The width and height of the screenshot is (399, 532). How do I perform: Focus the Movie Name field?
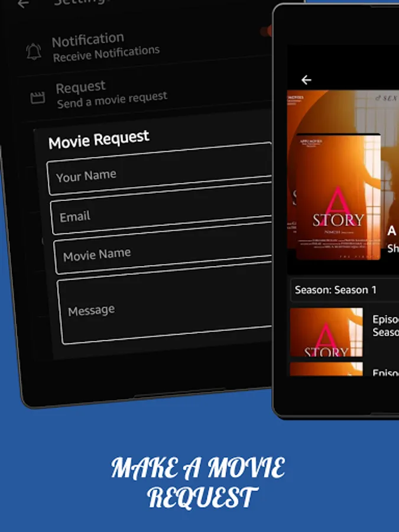[163, 248]
